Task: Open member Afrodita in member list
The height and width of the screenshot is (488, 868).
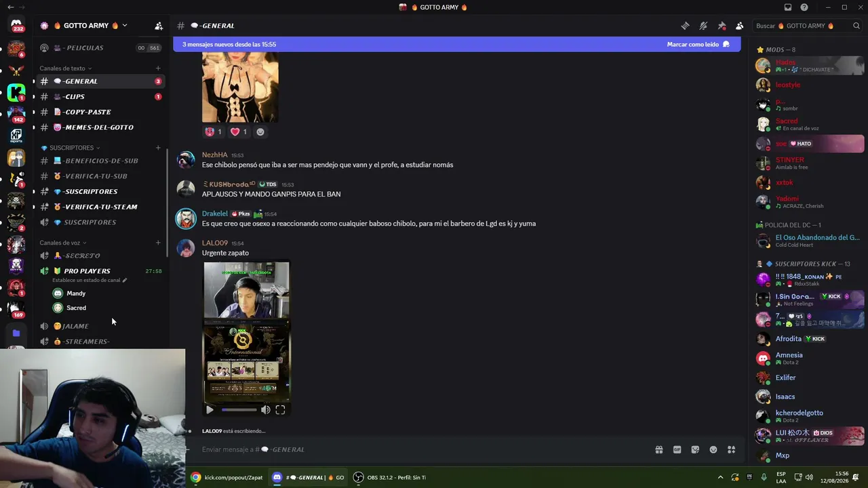Action: tap(810, 339)
